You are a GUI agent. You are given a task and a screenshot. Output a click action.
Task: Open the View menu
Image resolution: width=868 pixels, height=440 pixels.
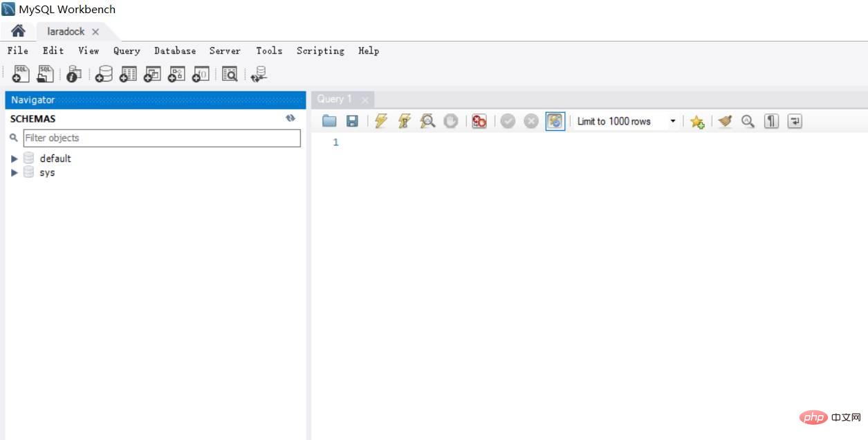pyautogui.click(x=89, y=51)
